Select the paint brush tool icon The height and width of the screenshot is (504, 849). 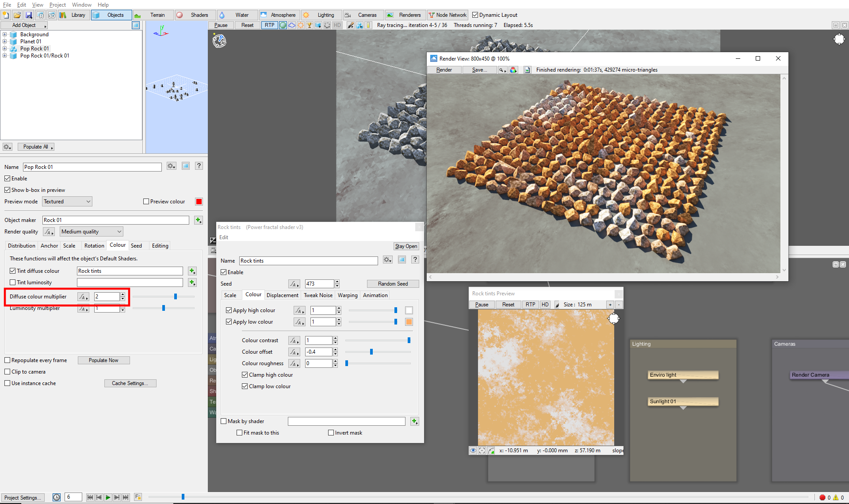point(351,25)
